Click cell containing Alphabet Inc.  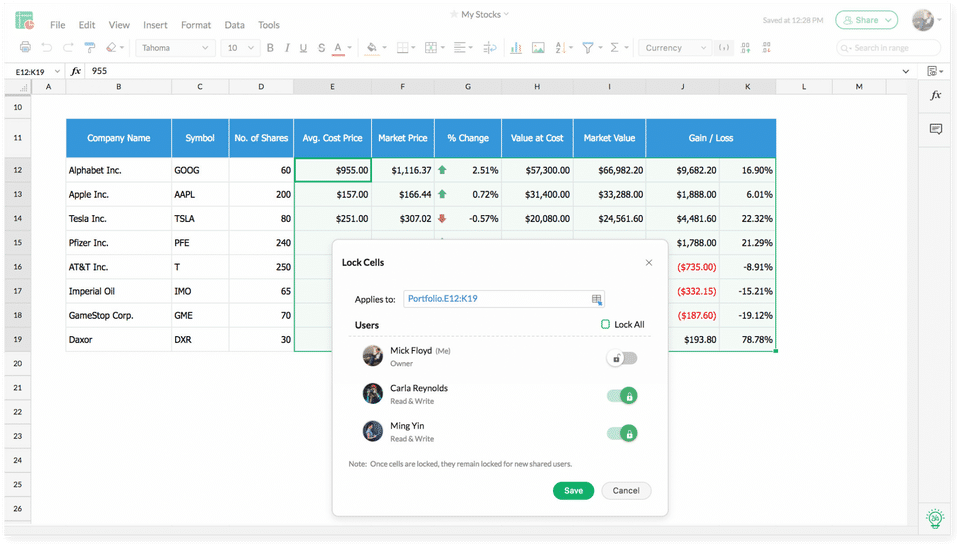coord(119,170)
